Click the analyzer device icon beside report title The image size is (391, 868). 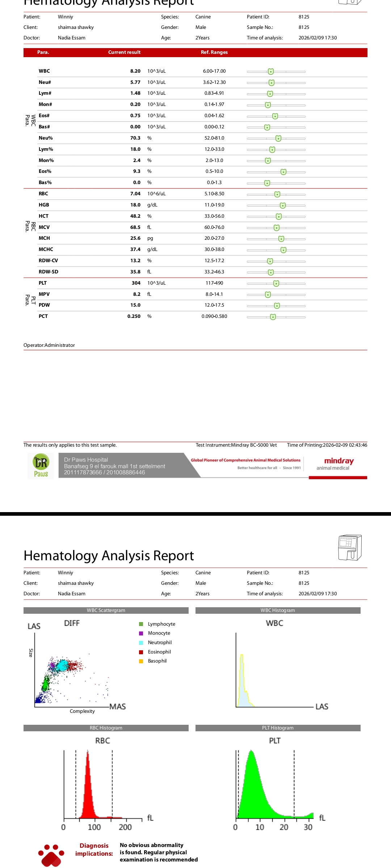[x=349, y=548]
